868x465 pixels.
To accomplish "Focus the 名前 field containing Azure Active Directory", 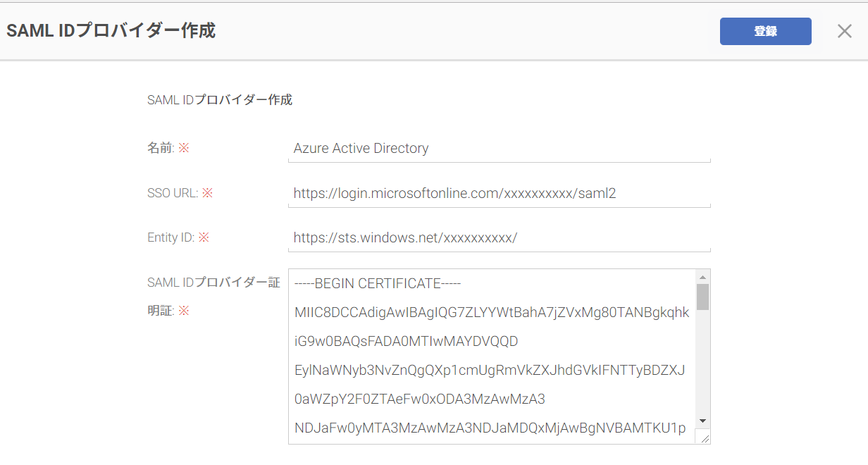I will coord(499,149).
